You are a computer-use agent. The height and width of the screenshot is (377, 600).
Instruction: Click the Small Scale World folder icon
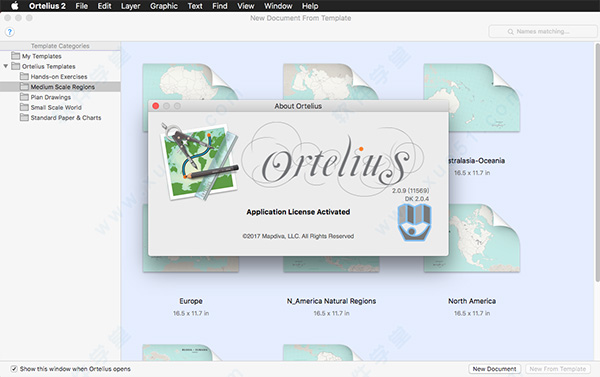(x=24, y=107)
